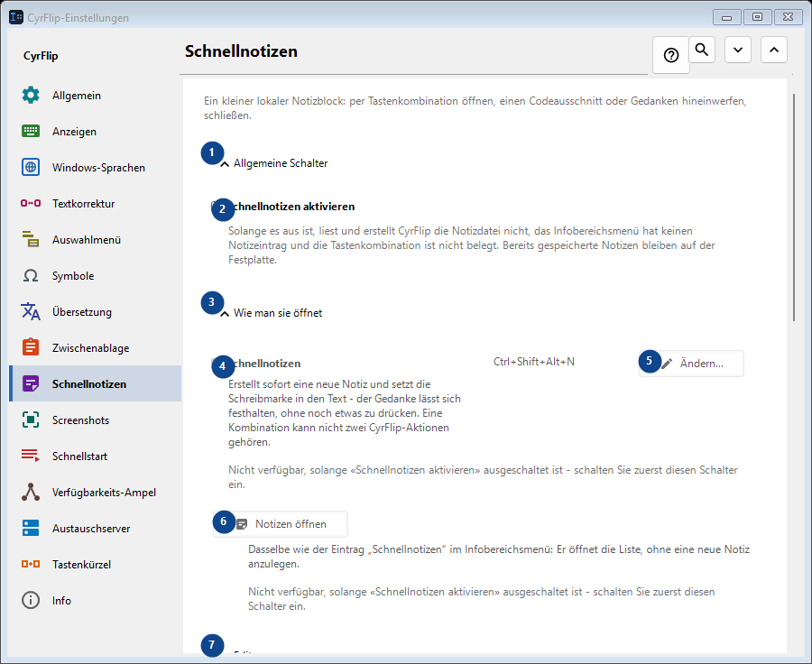Click the orange Zwischenablage clipboard icon
812x664 pixels.
click(31, 347)
